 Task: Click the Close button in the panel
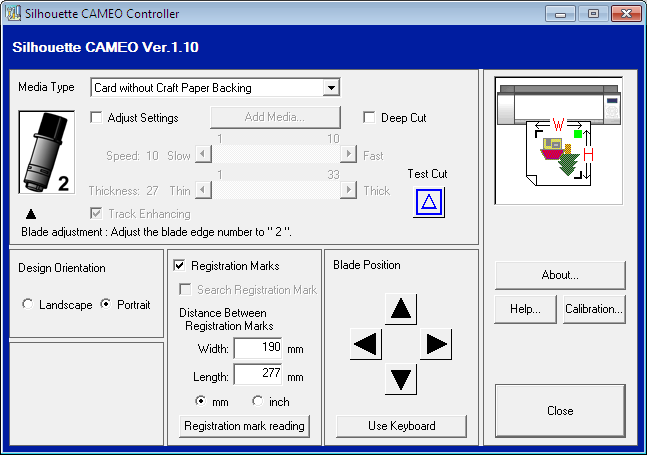click(560, 411)
